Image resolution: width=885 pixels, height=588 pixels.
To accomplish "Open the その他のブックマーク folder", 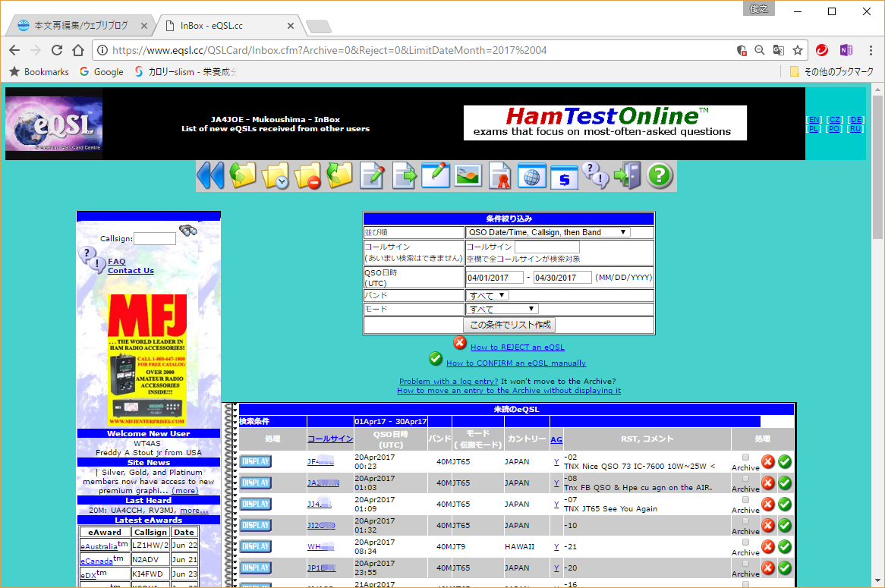I will coord(831,71).
